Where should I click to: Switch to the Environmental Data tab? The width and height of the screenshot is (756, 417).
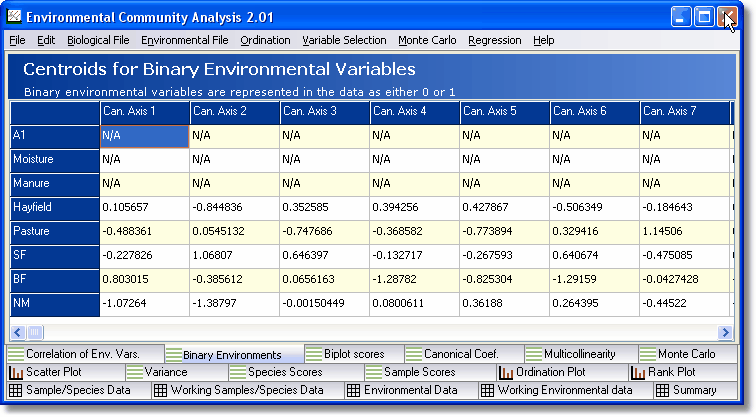tap(411, 390)
